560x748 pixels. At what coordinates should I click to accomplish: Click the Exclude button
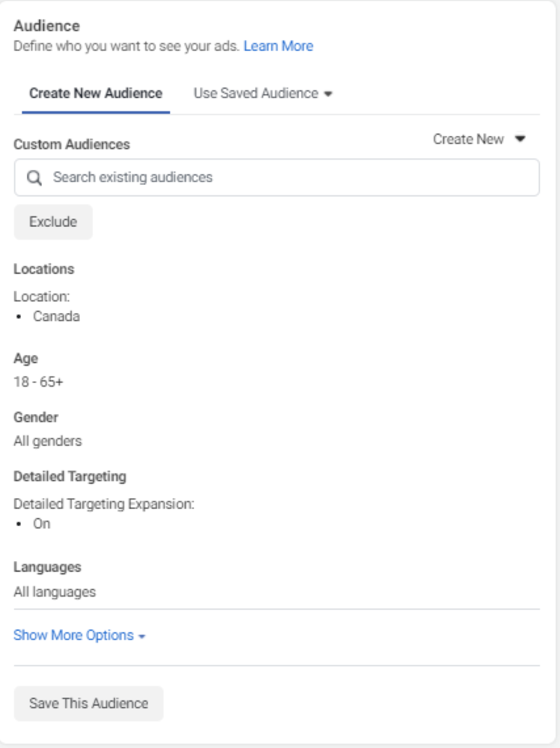click(53, 222)
